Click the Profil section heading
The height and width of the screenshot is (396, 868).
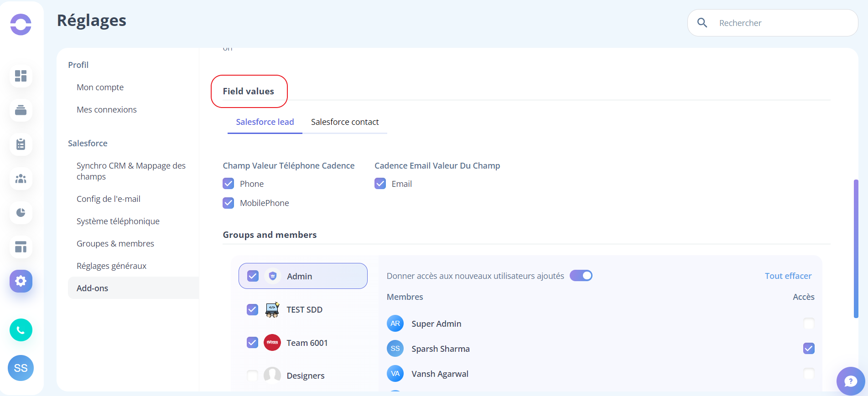click(78, 65)
